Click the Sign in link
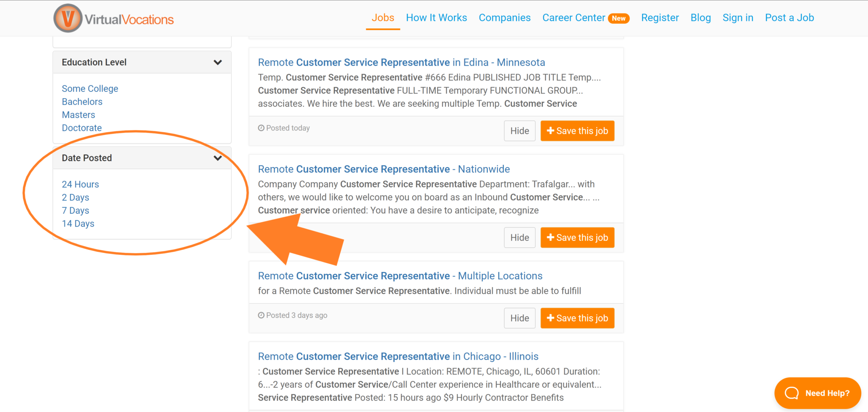 coord(738,17)
